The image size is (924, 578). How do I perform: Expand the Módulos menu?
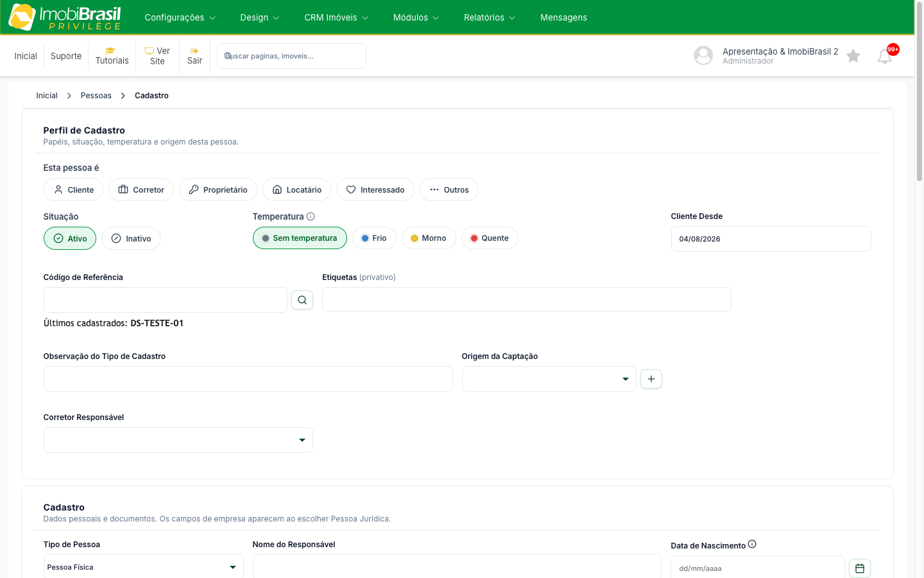coord(416,17)
